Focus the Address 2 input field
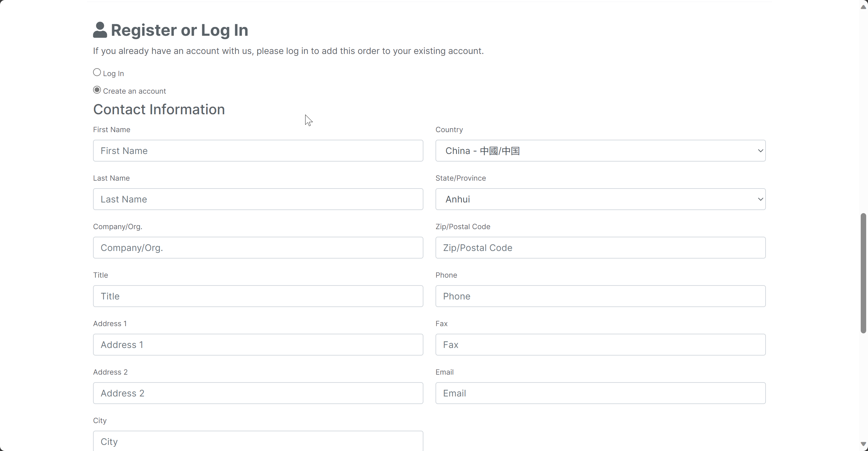This screenshot has height=451, width=868. (258, 393)
